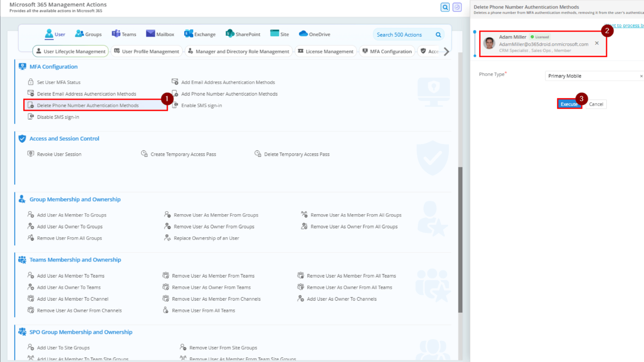Click Remove User As Owner From Channels
644x362 pixels.
74,311
